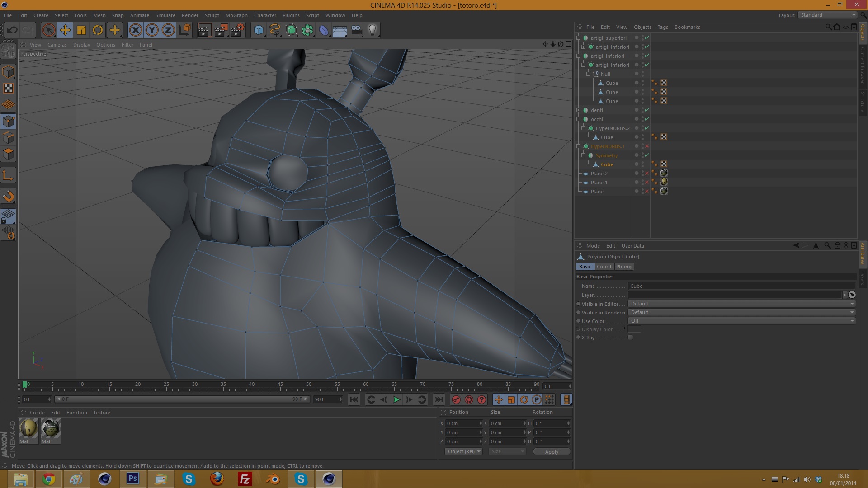The width and height of the screenshot is (868, 488).
Task: Open the Light object icon
Action: (x=373, y=30)
